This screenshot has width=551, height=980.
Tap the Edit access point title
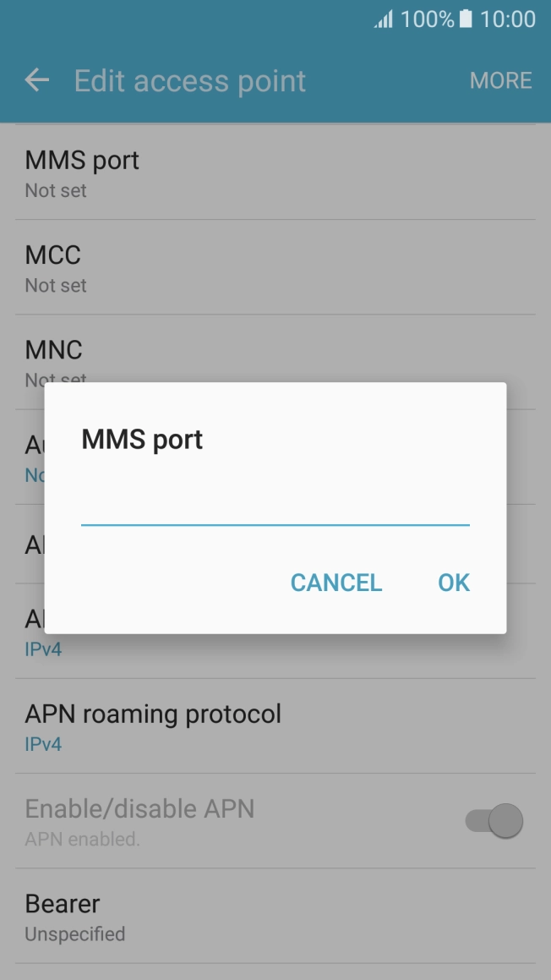pos(190,80)
